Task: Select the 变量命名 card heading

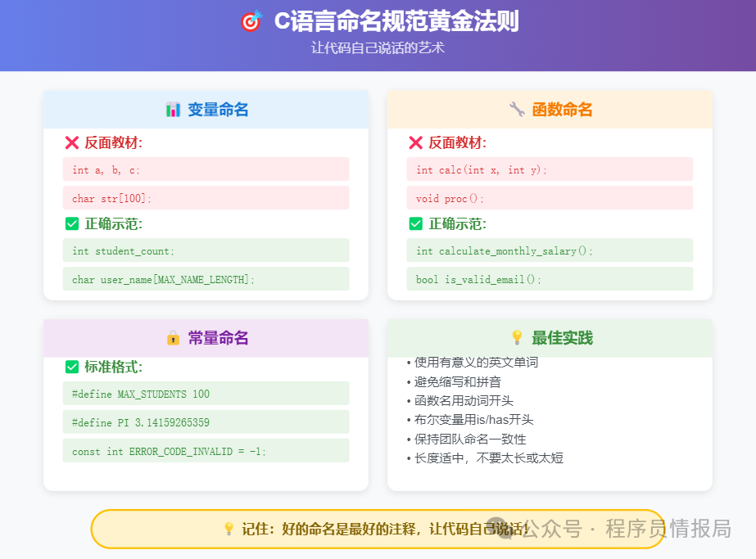Action: 218,110
